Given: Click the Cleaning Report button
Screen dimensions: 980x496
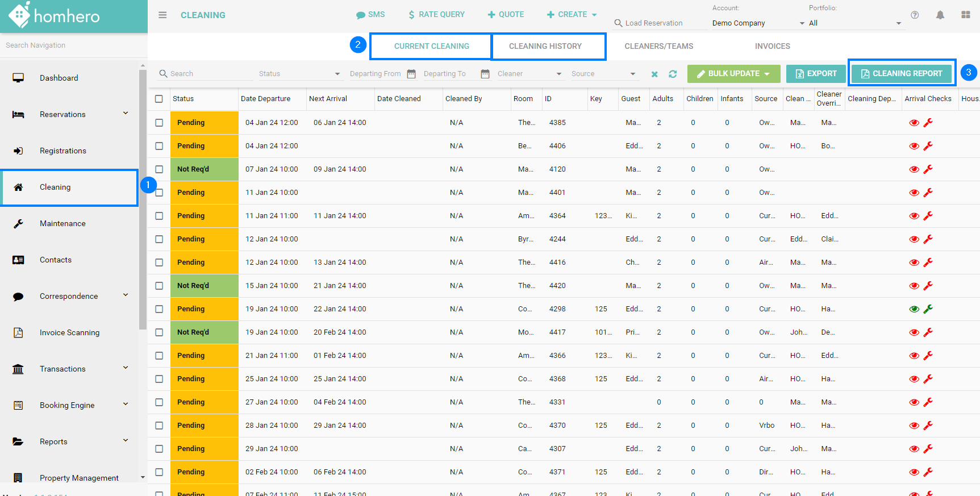Looking at the screenshot, I should click(x=902, y=73).
